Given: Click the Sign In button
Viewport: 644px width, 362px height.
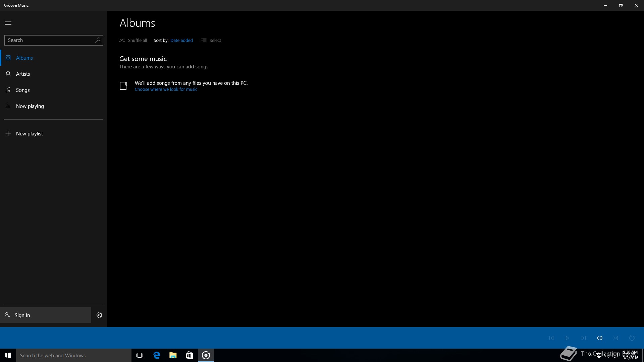Looking at the screenshot, I should click(22, 315).
